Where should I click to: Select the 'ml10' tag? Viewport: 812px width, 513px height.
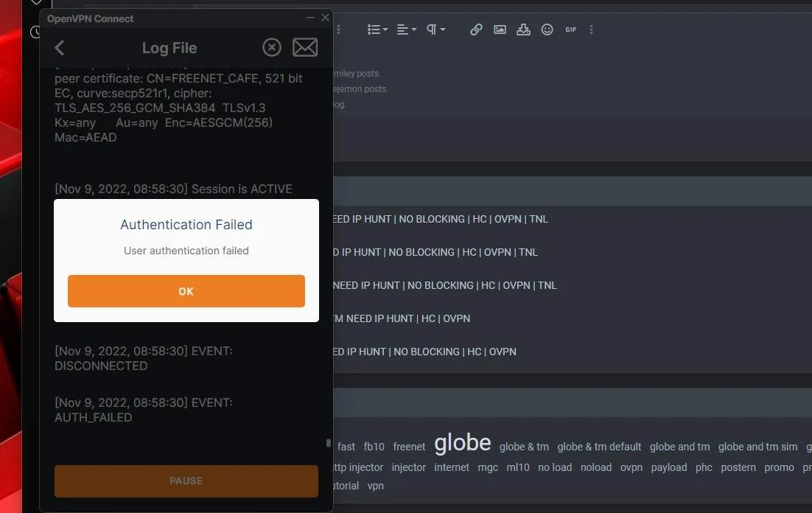coord(518,467)
